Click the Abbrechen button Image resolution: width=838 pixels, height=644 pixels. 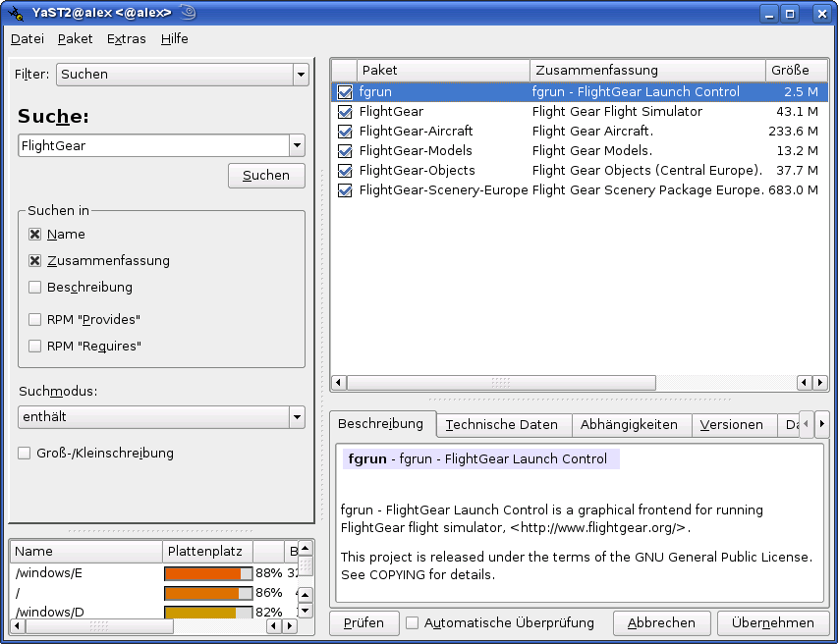pyautogui.click(x=661, y=623)
